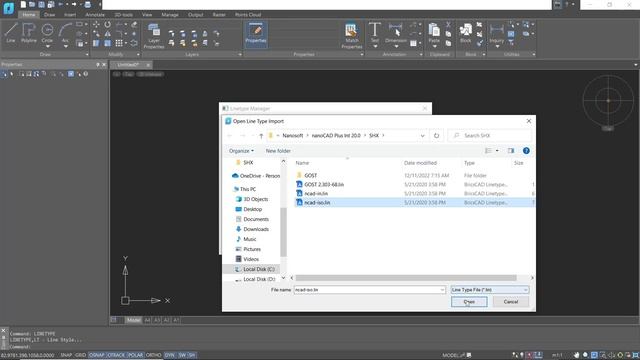The height and width of the screenshot is (360, 640).
Task: Click the Inquiry measure icon
Action: pos(497,30)
